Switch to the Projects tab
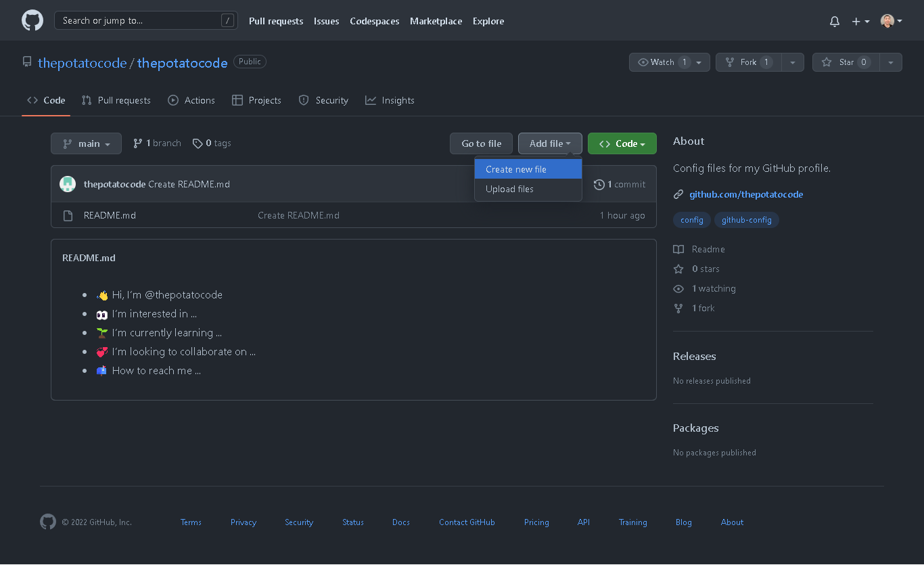This screenshot has width=924, height=565. [256, 100]
